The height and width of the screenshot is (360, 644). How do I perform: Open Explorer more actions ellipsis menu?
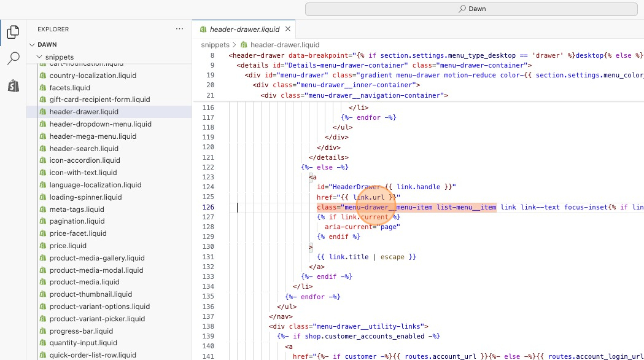click(179, 29)
